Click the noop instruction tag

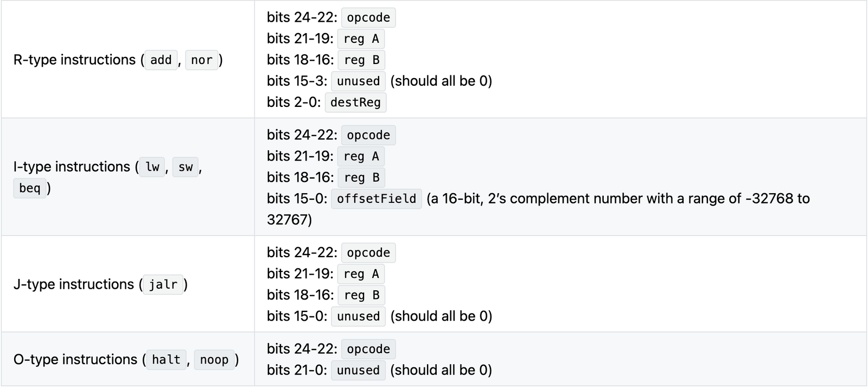click(x=214, y=359)
